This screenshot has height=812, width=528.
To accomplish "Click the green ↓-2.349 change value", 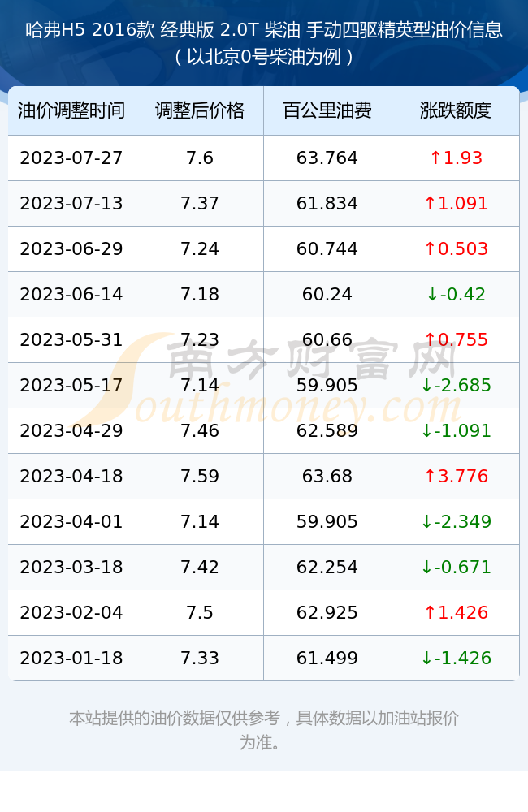I will click(x=456, y=521).
